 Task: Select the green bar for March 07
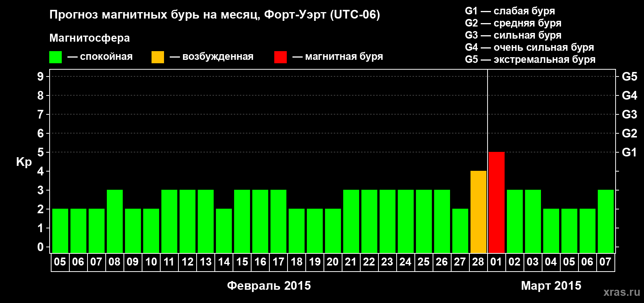pyautogui.click(x=605, y=222)
